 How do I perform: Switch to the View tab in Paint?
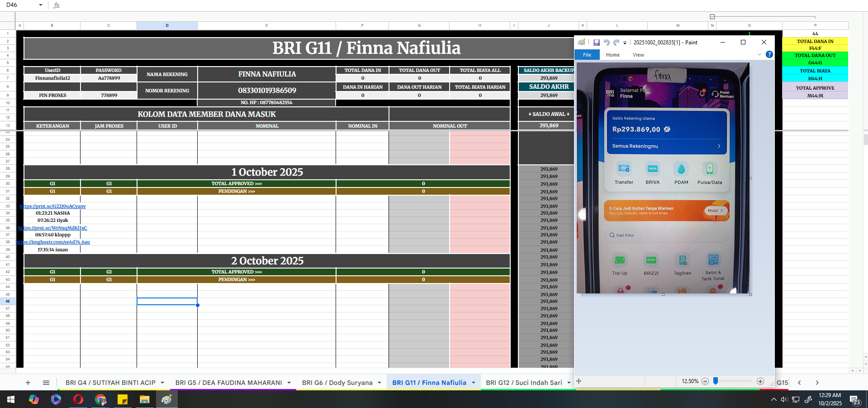click(638, 55)
